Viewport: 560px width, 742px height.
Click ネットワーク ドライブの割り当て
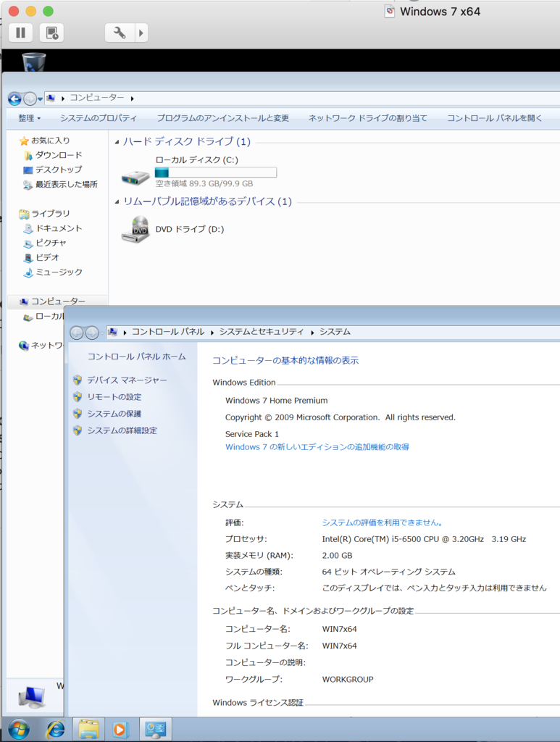click(x=367, y=118)
